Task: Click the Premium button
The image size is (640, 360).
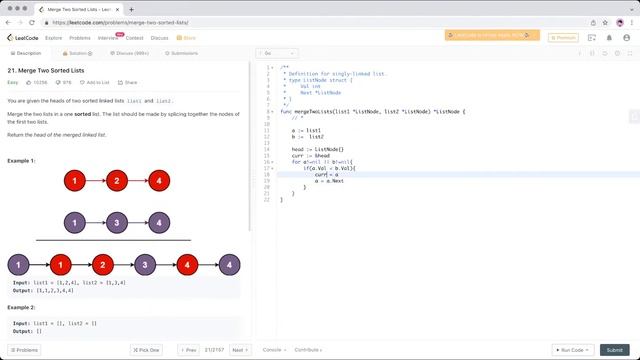Action: [563, 38]
